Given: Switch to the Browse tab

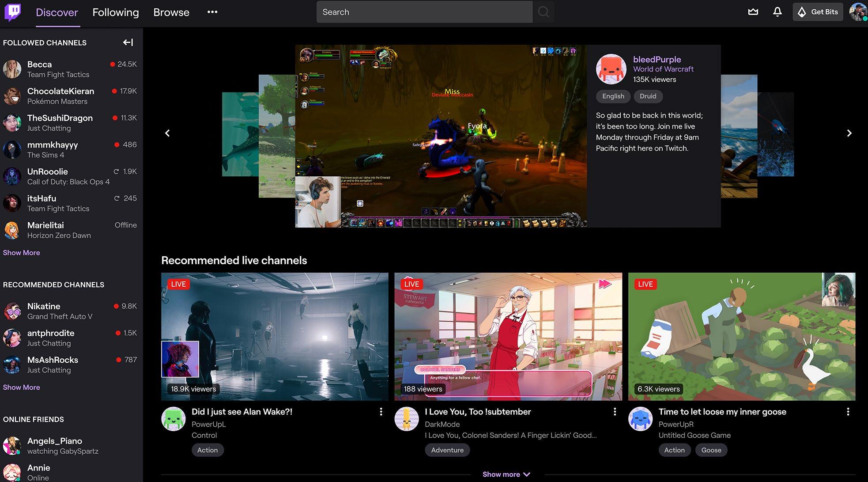Looking at the screenshot, I should pos(171,12).
